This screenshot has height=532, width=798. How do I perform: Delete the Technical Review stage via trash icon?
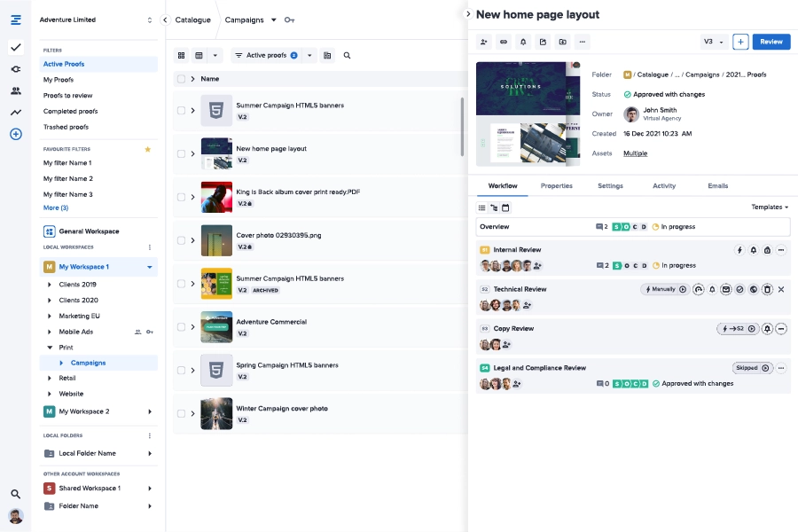tap(767, 289)
